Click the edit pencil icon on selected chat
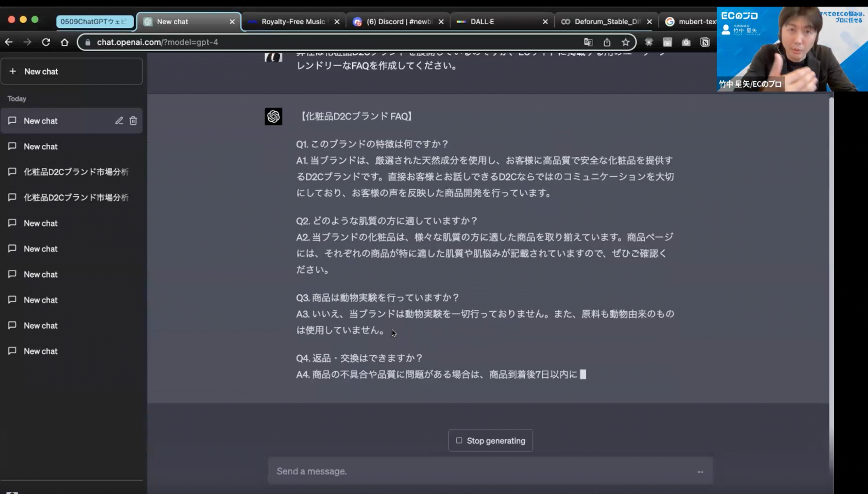This screenshot has width=868, height=494. tap(119, 121)
